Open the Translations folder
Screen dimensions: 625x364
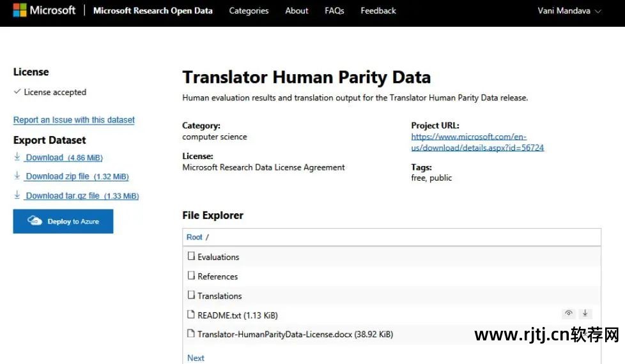[x=220, y=296]
